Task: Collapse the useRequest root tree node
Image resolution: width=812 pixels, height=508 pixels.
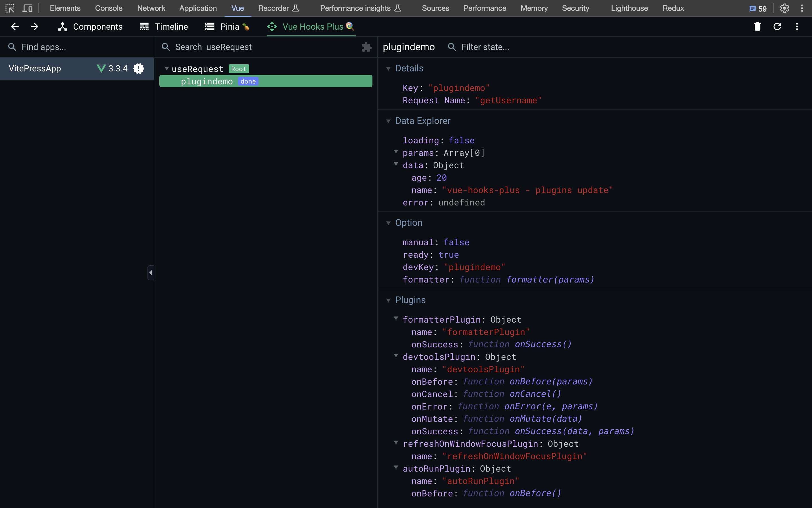Action: point(166,69)
